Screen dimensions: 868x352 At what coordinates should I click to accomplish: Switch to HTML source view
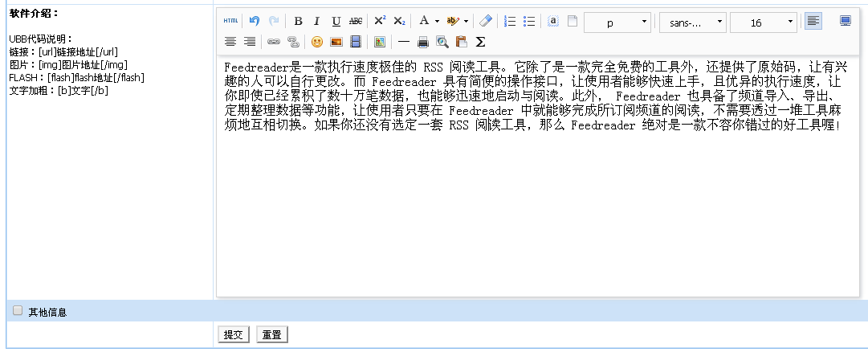(x=230, y=22)
